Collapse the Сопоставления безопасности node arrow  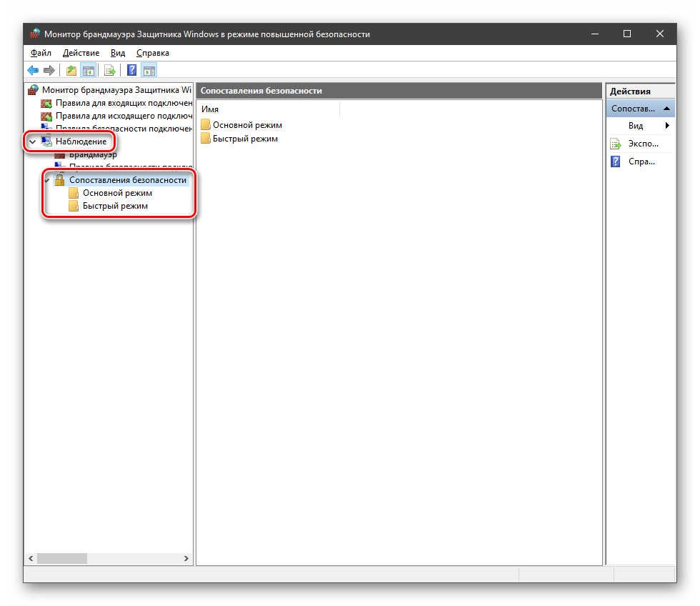click(x=47, y=181)
